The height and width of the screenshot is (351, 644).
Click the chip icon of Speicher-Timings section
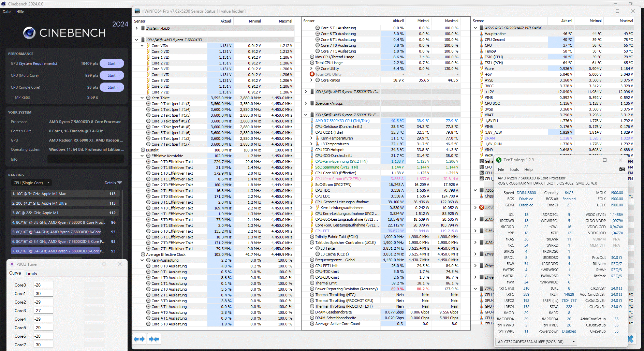point(312,103)
